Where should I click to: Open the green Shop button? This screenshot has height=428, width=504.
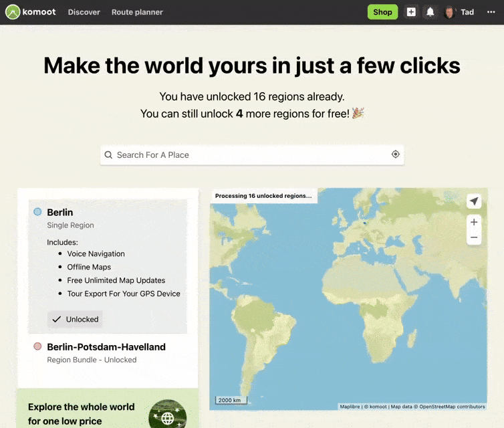(x=382, y=12)
